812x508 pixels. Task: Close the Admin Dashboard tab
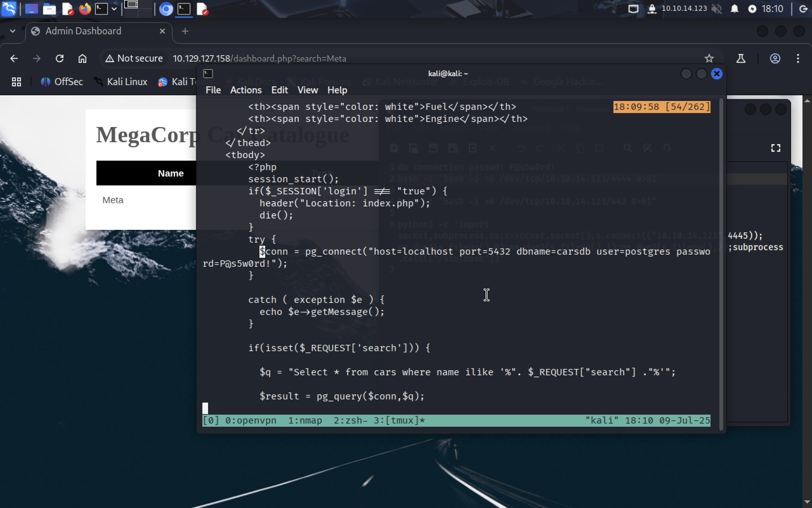pyautogui.click(x=162, y=31)
